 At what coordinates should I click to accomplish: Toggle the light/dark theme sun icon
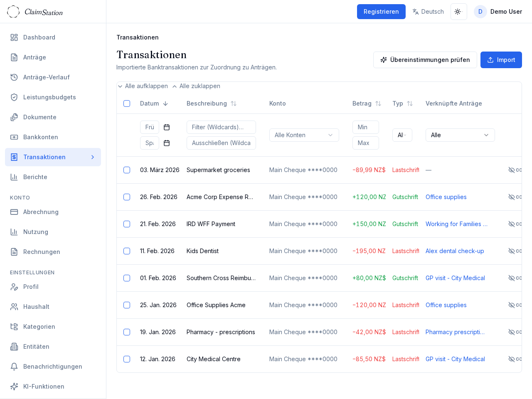[458, 12]
